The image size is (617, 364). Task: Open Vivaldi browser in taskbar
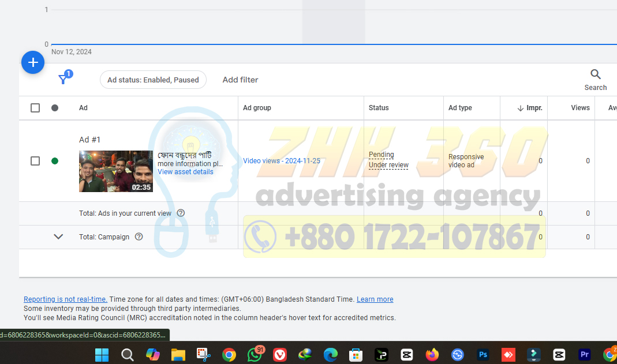[x=280, y=355]
